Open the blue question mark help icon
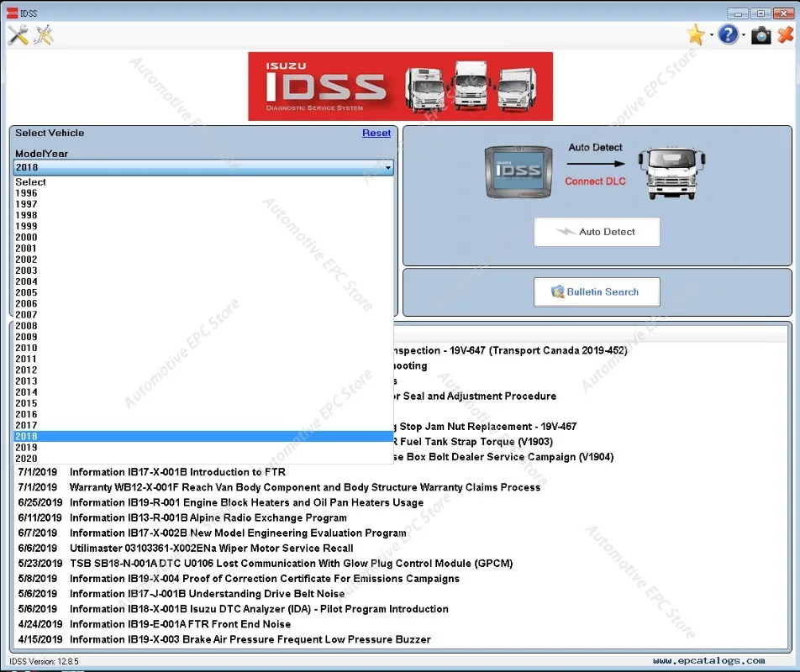Screen dimensions: 800x672 click(x=728, y=34)
